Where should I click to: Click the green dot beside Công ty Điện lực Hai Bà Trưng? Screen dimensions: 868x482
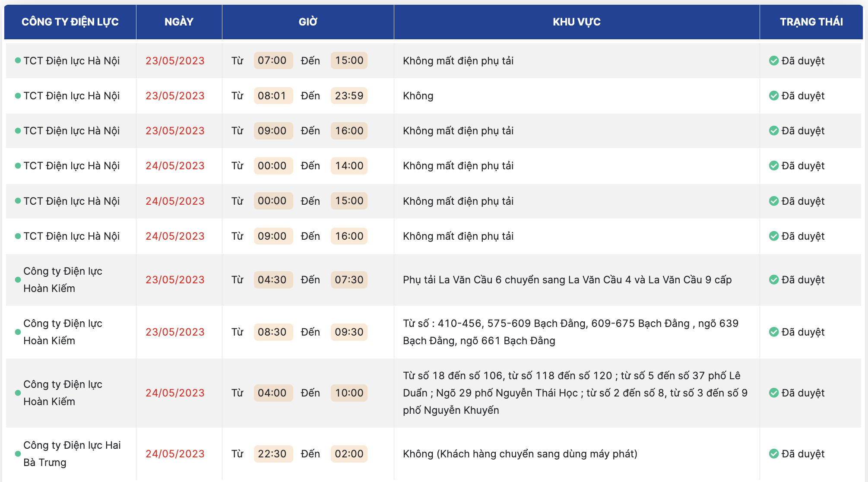pos(18,453)
